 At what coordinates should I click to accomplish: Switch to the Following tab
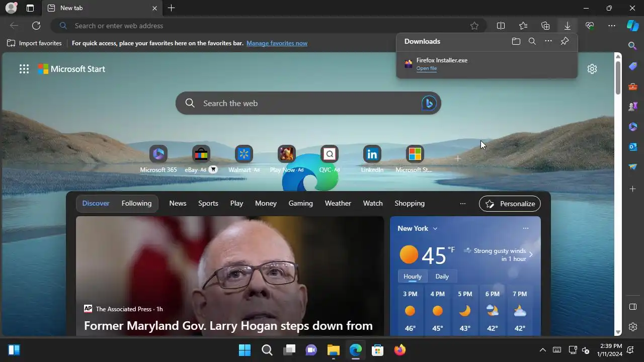(136, 203)
